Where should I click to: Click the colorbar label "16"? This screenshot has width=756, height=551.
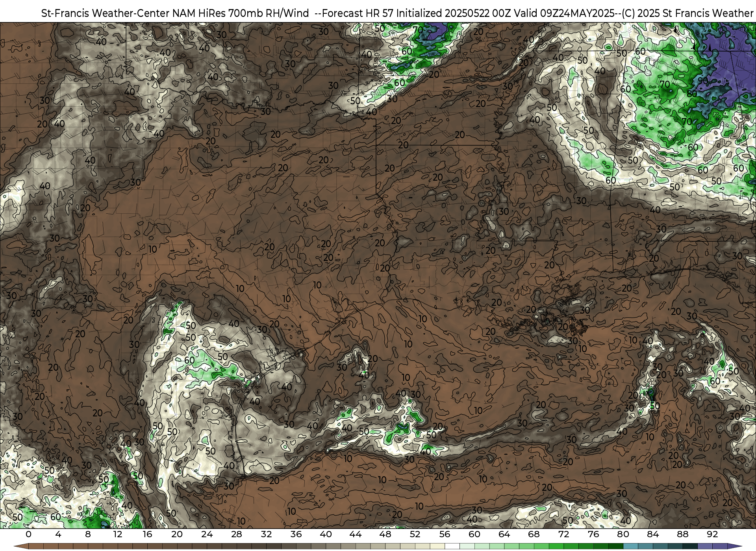pyautogui.click(x=147, y=534)
